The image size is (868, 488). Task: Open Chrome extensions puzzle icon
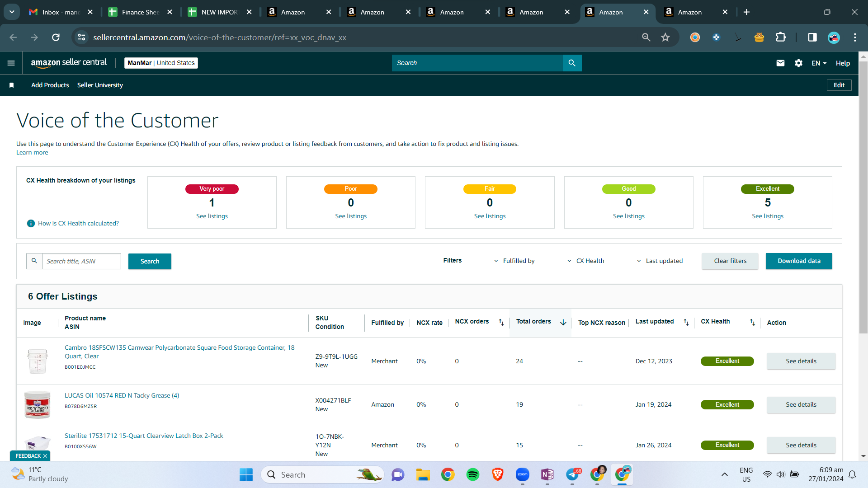pyautogui.click(x=781, y=38)
